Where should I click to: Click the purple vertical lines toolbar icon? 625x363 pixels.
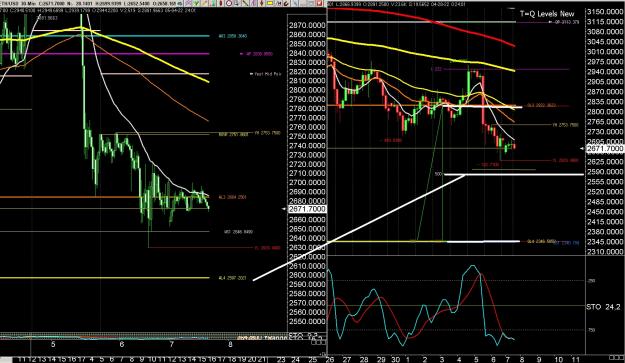[x=253, y=3]
